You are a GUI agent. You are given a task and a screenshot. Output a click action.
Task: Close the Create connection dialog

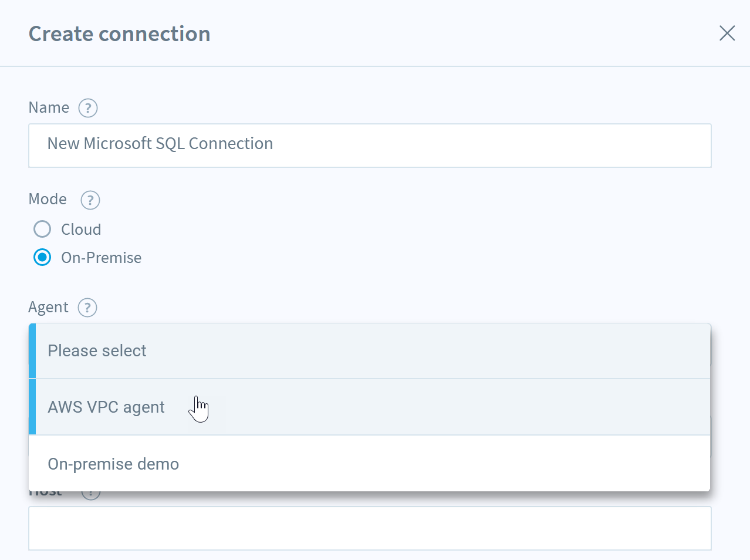[x=727, y=33]
